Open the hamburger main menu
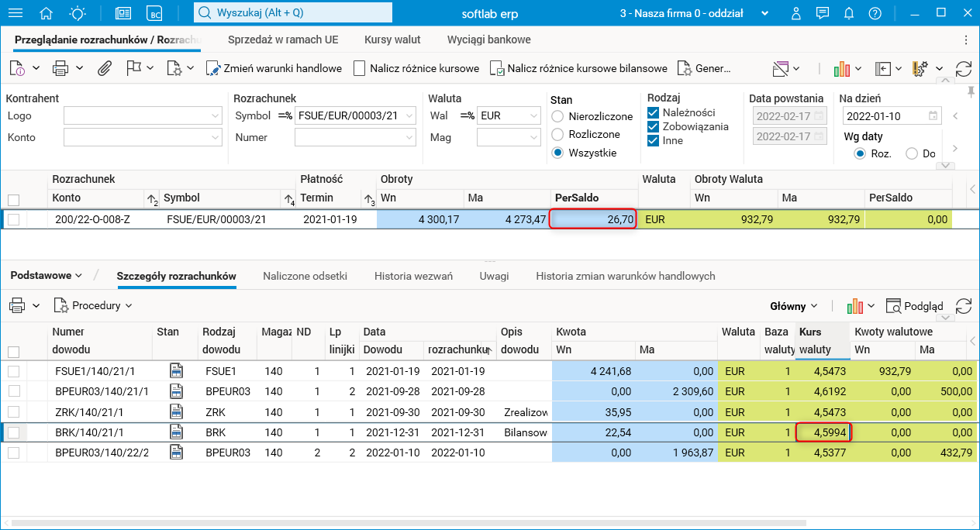The width and height of the screenshot is (980, 530). click(x=15, y=13)
